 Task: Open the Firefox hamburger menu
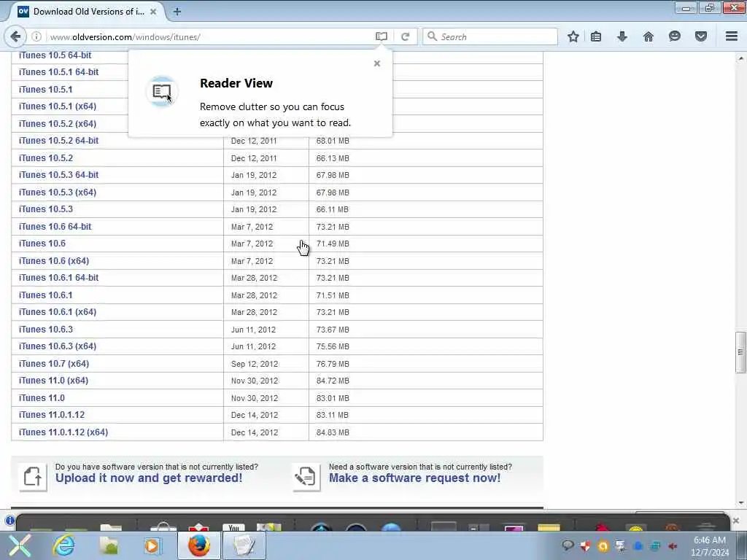(x=732, y=36)
